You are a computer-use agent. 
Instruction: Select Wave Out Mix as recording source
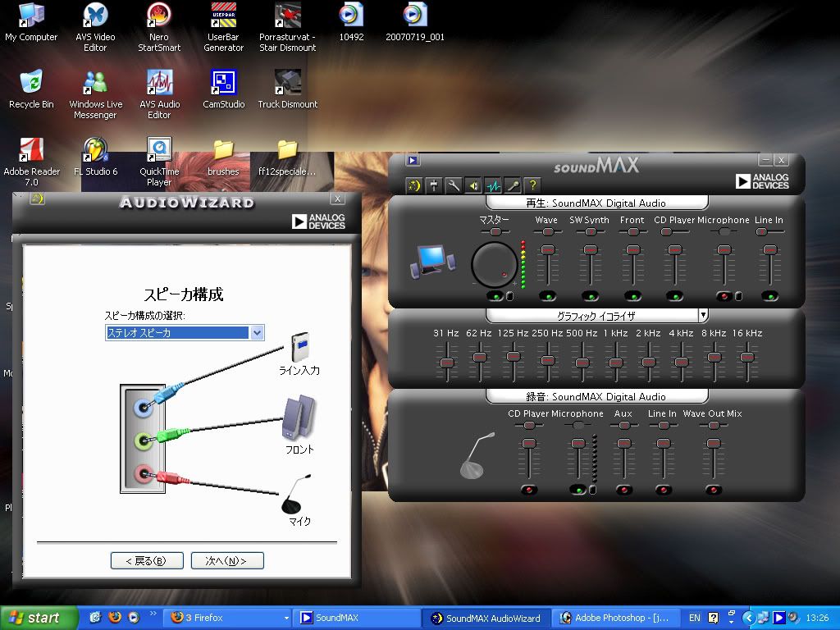click(x=713, y=490)
